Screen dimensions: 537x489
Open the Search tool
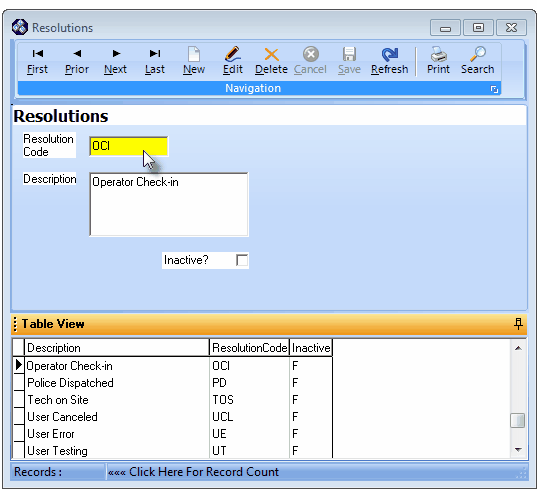click(477, 61)
